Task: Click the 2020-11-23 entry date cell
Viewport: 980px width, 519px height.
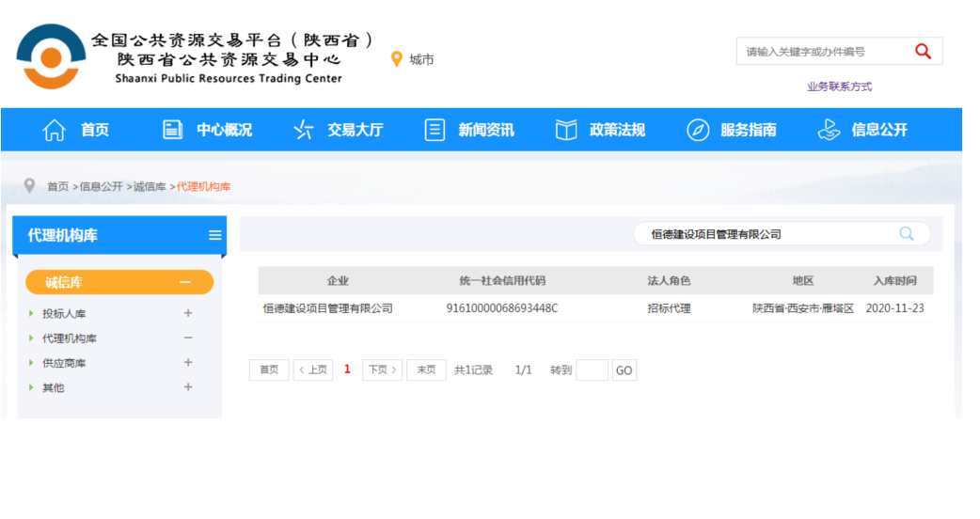Action: pos(894,308)
